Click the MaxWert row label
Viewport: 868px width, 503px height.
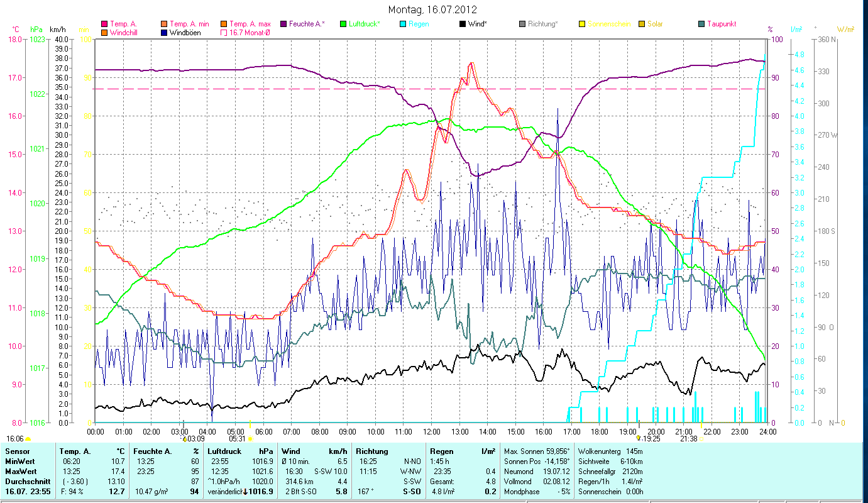[x=21, y=472]
